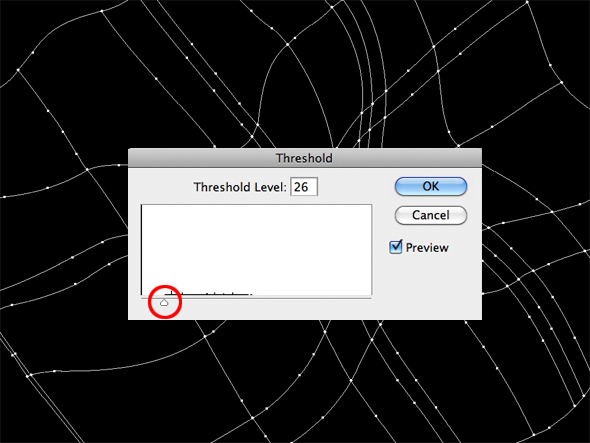
Task: Click the slider track below the histogram's middle
Action: pyautogui.click(x=257, y=298)
